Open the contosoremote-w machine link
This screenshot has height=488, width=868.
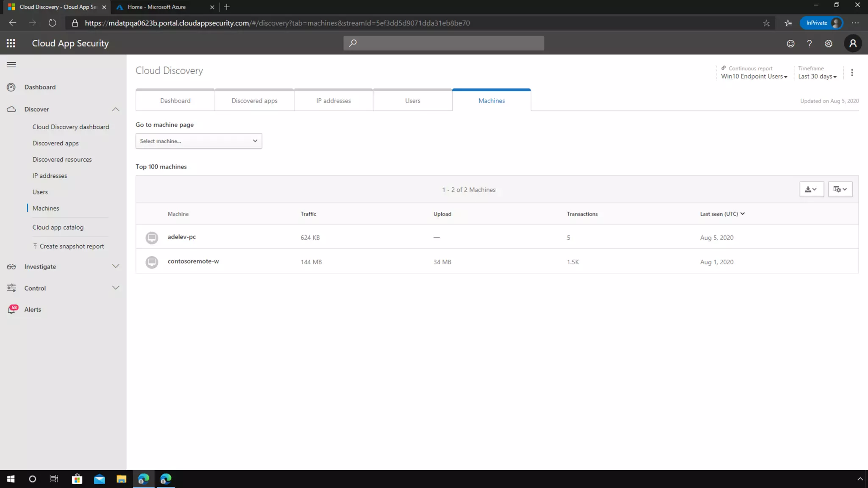click(193, 261)
